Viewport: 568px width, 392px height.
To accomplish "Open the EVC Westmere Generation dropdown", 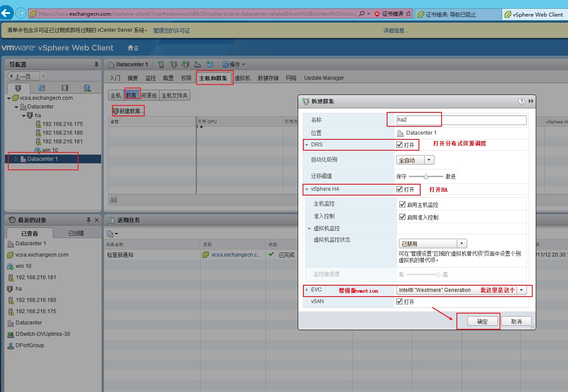I will pos(462,290).
